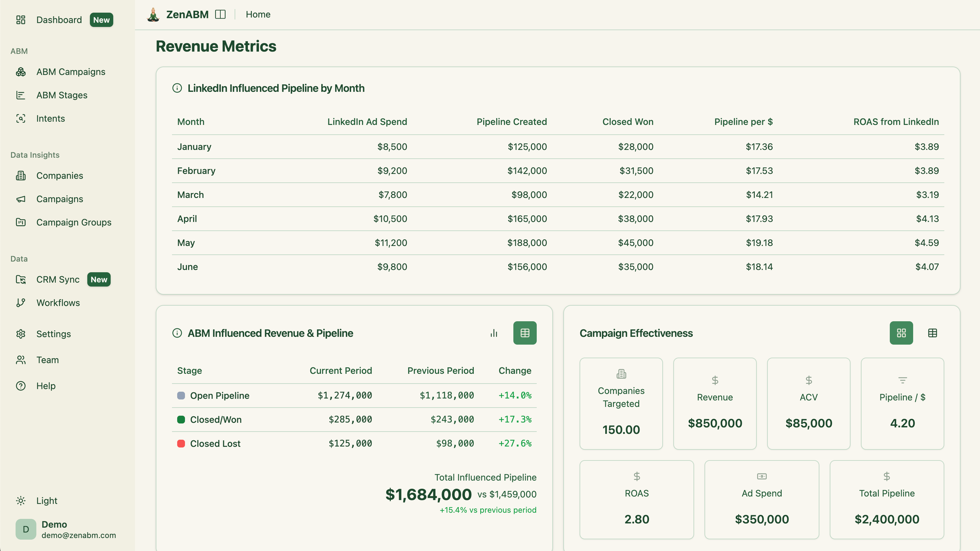Viewport: 980px width, 551px height.
Task: Switch Campaign Effectiveness to table view
Action: click(x=932, y=333)
